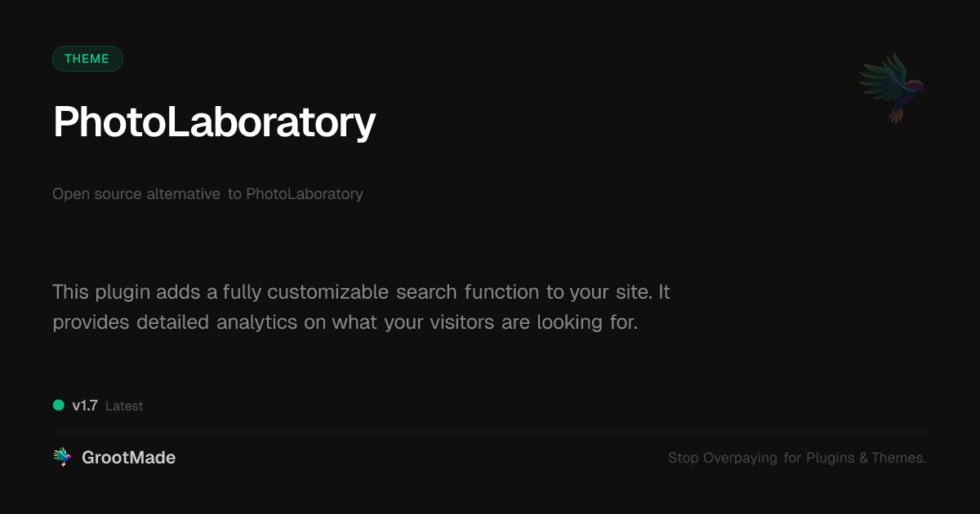
Task: Click the green status dot beside v1.7
Action: coord(59,405)
